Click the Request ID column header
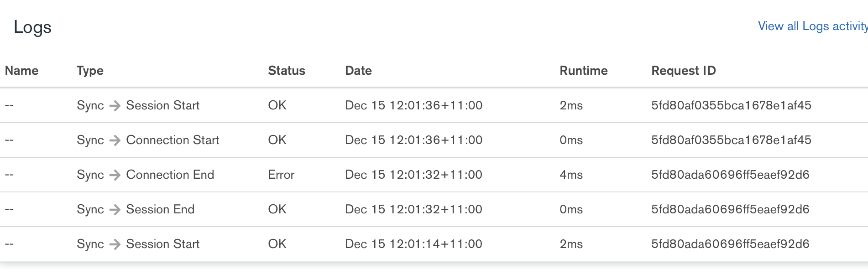 click(x=683, y=71)
